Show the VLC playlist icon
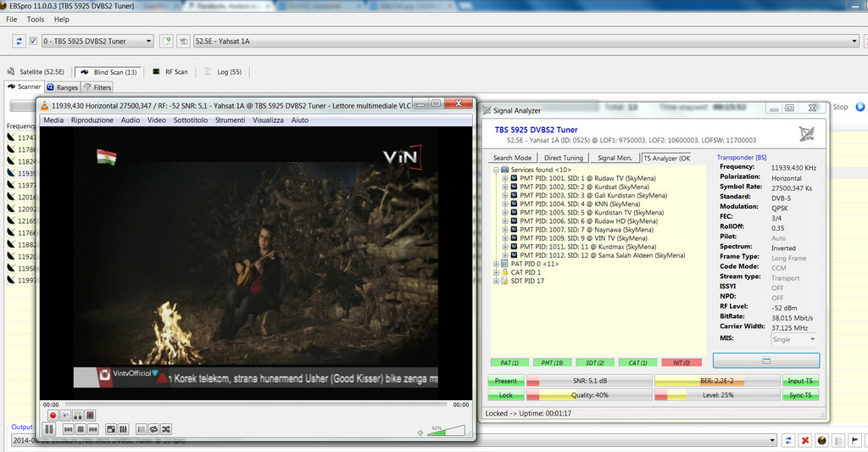 tap(142, 429)
